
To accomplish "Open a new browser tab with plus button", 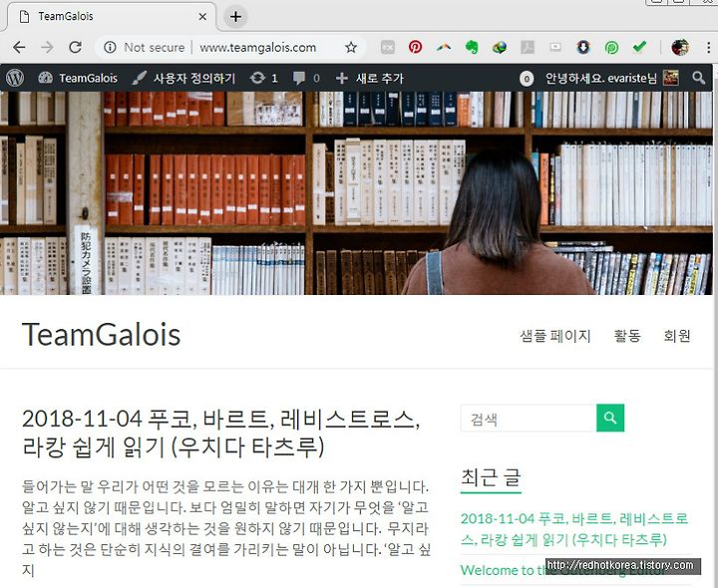I will click(x=235, y=17).
